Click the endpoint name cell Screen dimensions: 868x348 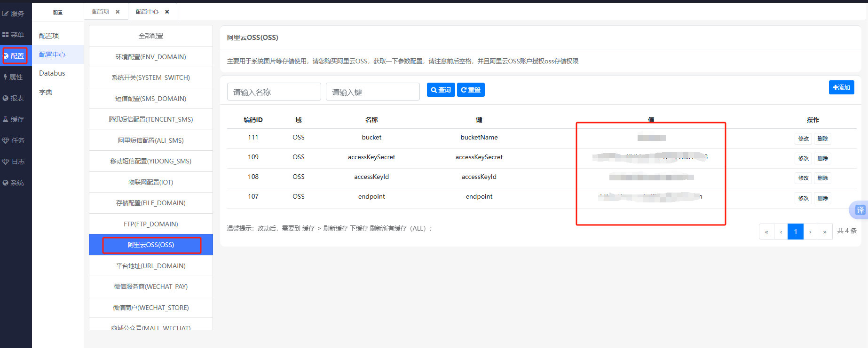point(371,196)
